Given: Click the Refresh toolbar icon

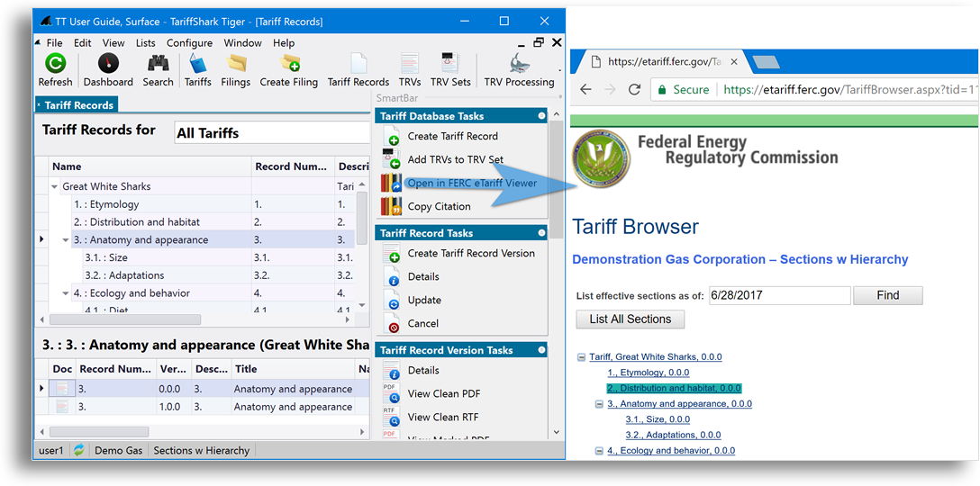Looking at the screenshot, I should 55,64.
